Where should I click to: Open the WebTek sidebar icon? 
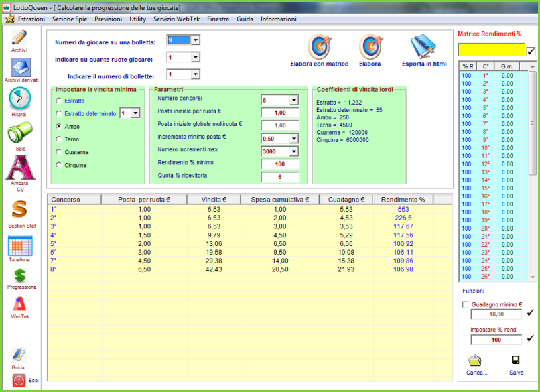pyautogui.click(x=19, y=304)
